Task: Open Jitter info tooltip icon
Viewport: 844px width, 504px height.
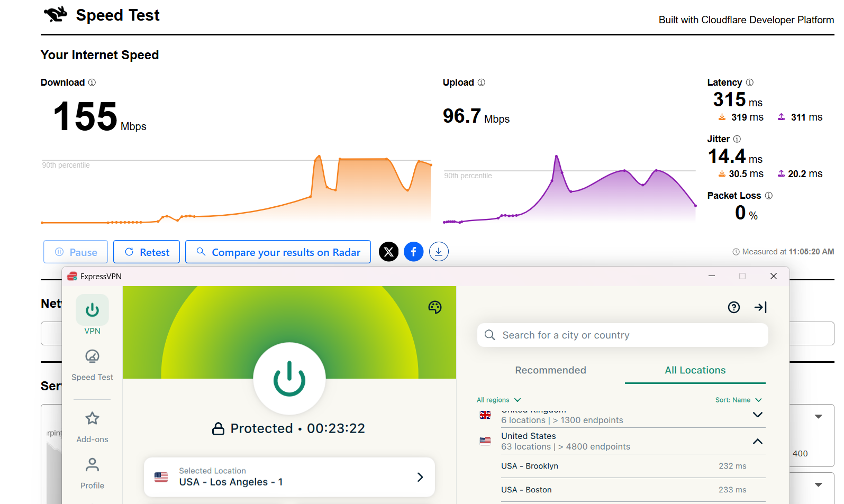Action: pyautogui.click(x=737, y=139)
